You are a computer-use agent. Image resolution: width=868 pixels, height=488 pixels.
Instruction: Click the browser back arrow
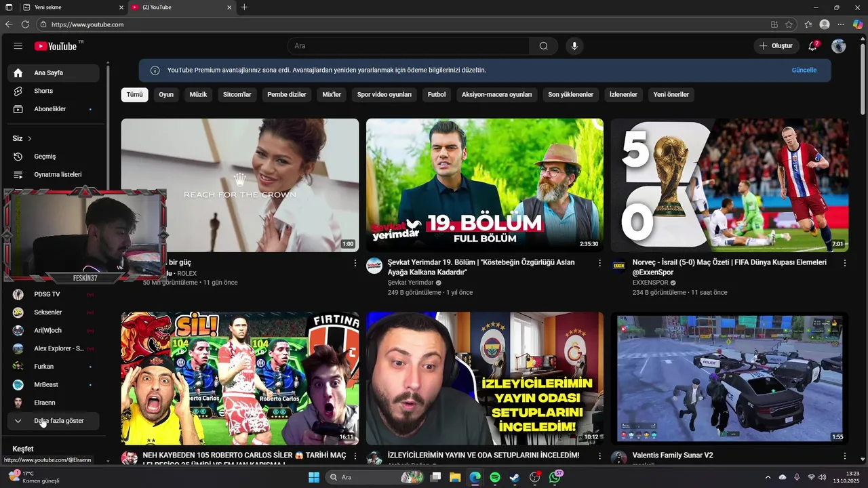[9, 24]
